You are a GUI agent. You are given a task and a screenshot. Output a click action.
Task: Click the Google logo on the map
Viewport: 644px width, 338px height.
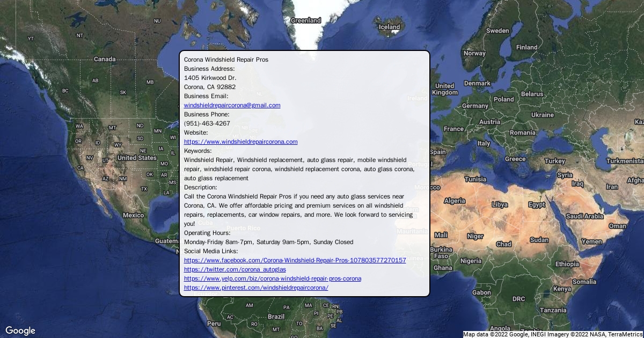click(20, 330)
